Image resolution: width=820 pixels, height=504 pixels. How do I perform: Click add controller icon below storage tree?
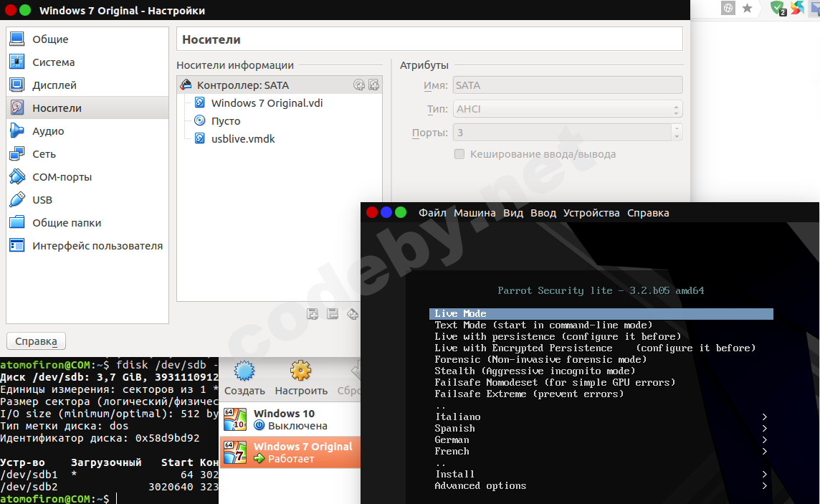tap(313, 313)
